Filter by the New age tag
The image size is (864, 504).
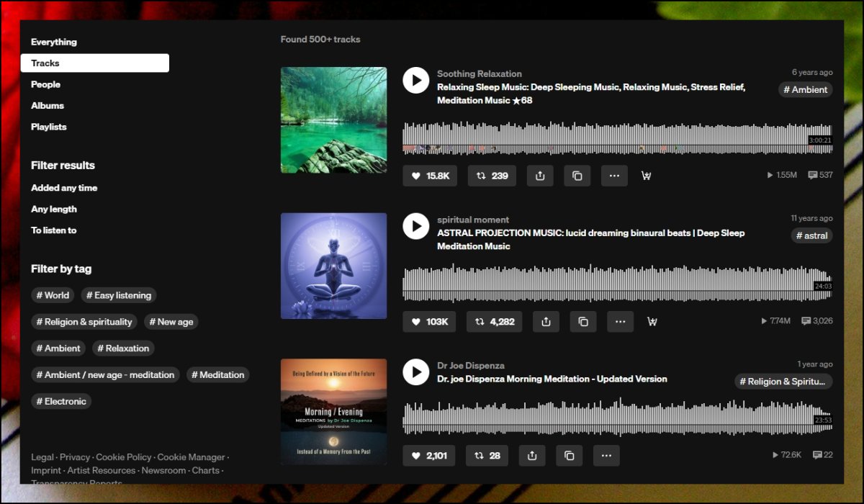171,322
